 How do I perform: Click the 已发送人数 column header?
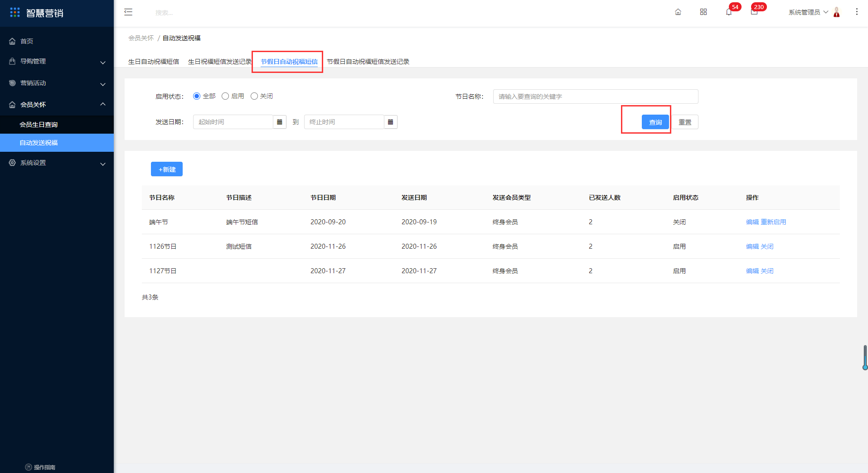tap(605, 198)
